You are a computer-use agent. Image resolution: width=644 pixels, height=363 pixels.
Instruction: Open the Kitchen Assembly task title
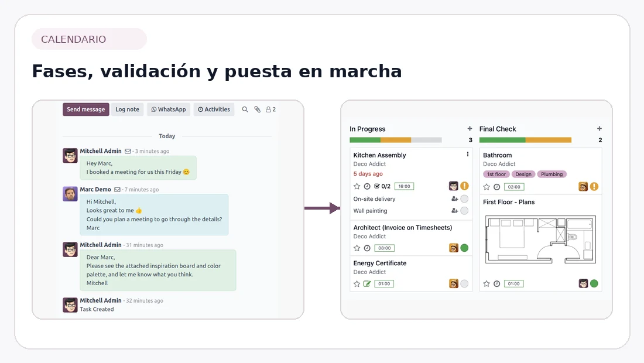[x=379, y=155]
